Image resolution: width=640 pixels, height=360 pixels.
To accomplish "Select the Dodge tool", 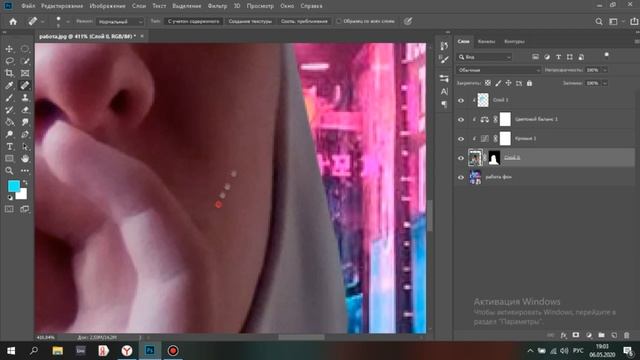I will (9, 134).
